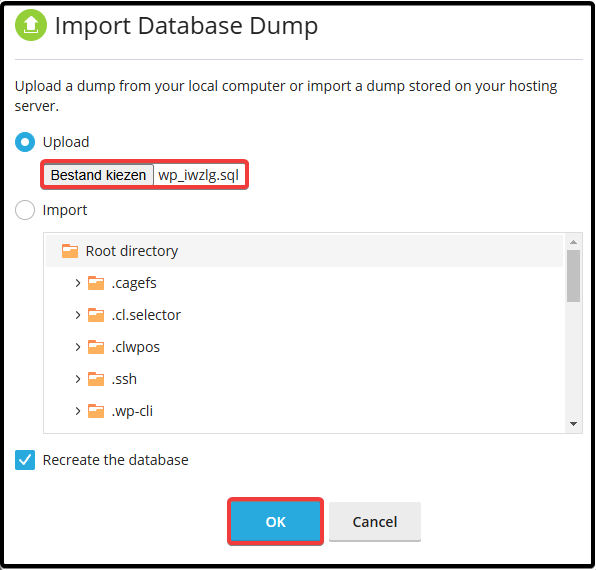Screen dimensions: 596x570
Task: Click the Cancel button
Action: pos(375,521)
